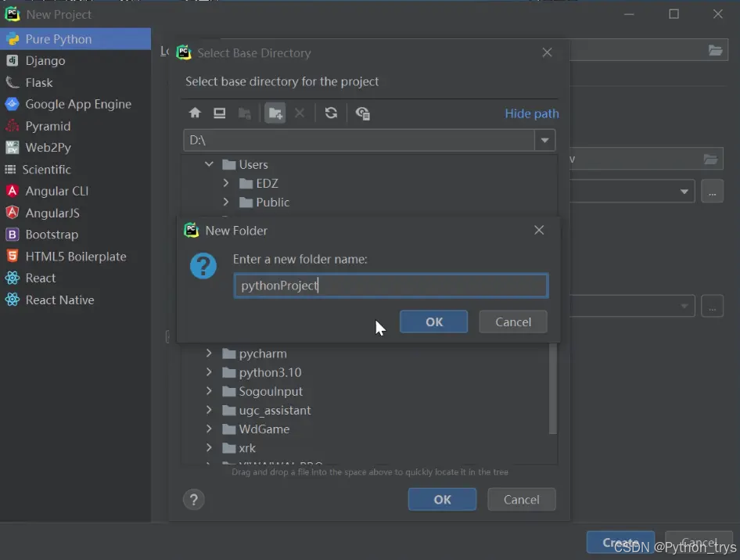The width and height of the screenshot is (740, 560).
Task: Click OK in Select Base Directory
Action: (442, 500)
